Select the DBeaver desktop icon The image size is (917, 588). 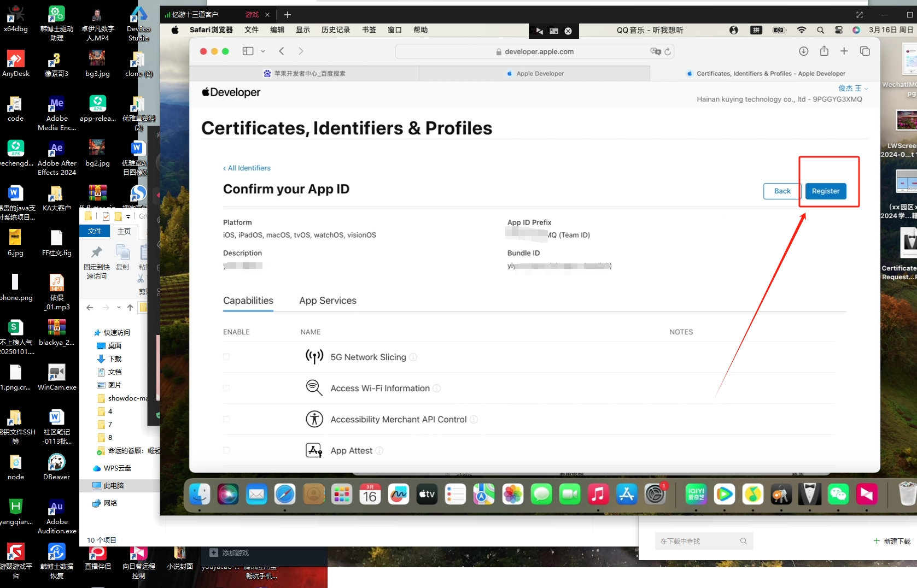56,467
